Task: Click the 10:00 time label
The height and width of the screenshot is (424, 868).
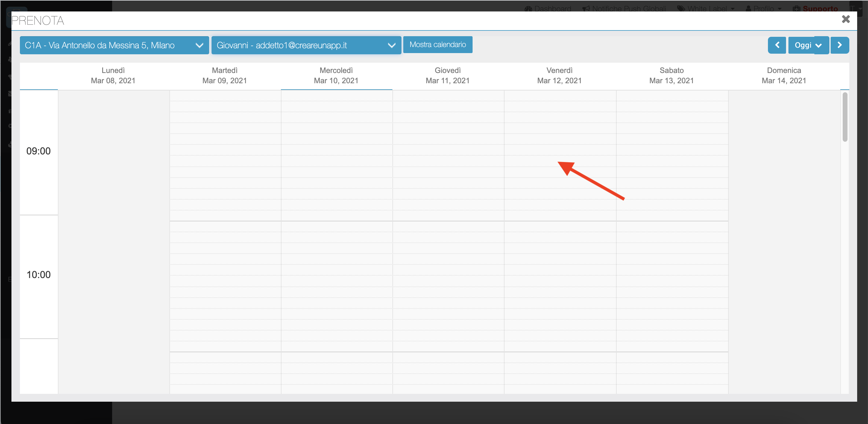Action: pyautogui.click(x=38, y=275)
